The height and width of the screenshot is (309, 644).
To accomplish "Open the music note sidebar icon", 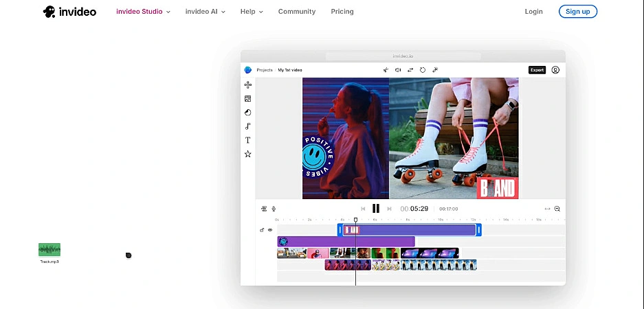I will coord(247,126).
